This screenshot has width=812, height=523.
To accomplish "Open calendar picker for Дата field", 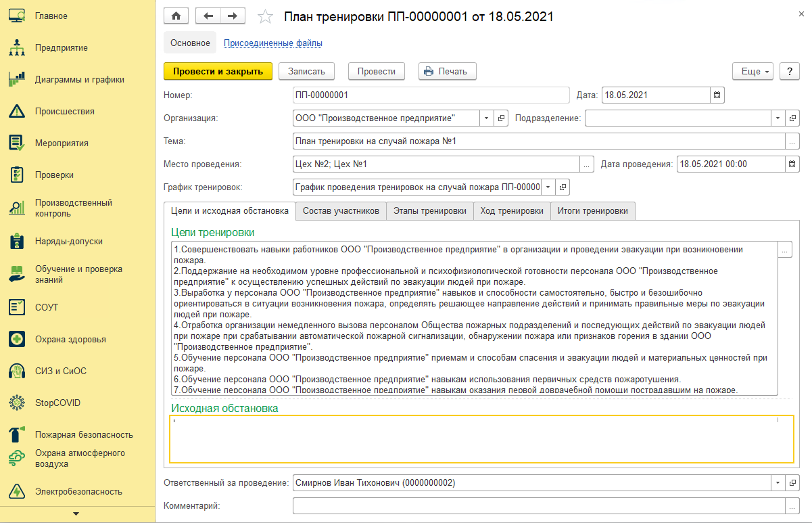I will coord(717,95).
